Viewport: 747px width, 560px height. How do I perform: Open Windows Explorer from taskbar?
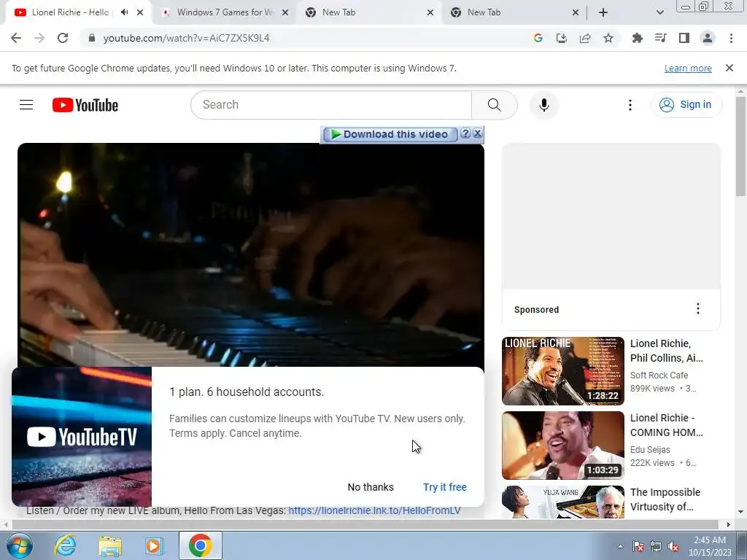[110, 545]
